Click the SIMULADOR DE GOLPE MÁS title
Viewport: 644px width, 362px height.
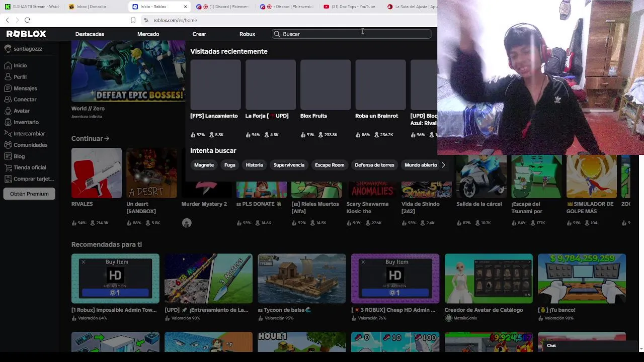[x=590, y=208]
